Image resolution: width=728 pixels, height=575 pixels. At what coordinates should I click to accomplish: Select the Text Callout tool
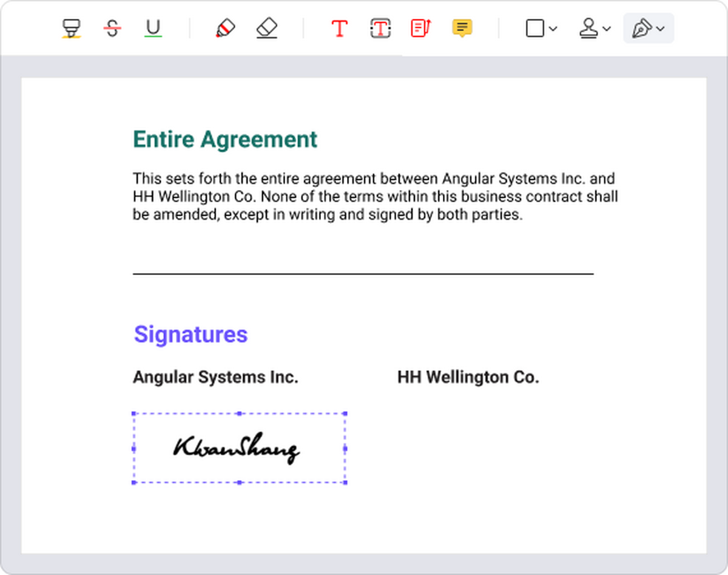pyautogui.click(x=420, y=29)
